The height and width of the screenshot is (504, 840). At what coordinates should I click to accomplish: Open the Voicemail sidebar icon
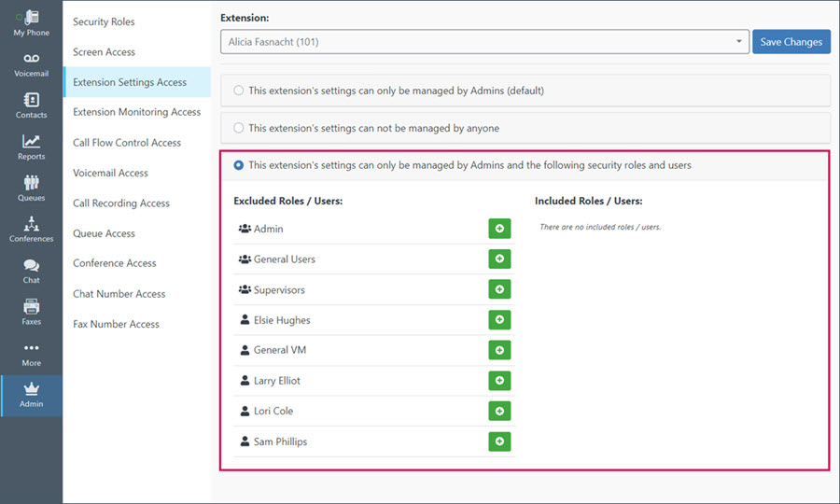[x=31, y=65]
